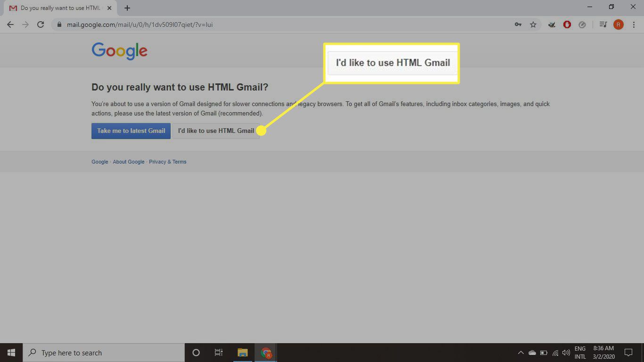Click the Chrome taskbar icon
Image resolution: width=644 pixels, height=362 pixels.
[266, 353]
